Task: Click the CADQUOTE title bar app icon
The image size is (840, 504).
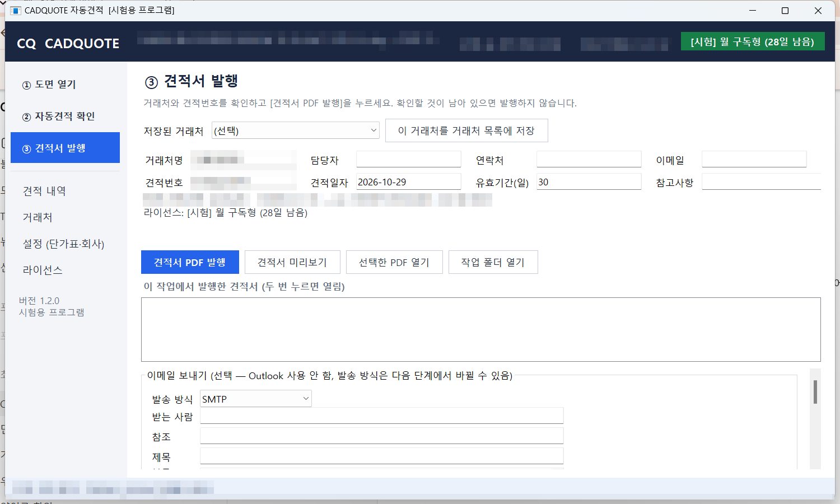Action: coord(15,11)
